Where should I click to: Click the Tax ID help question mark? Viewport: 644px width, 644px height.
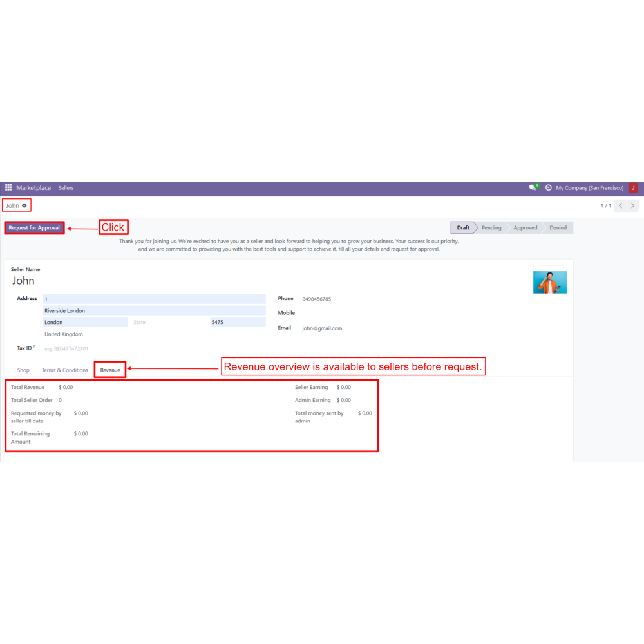click(34, 346)
